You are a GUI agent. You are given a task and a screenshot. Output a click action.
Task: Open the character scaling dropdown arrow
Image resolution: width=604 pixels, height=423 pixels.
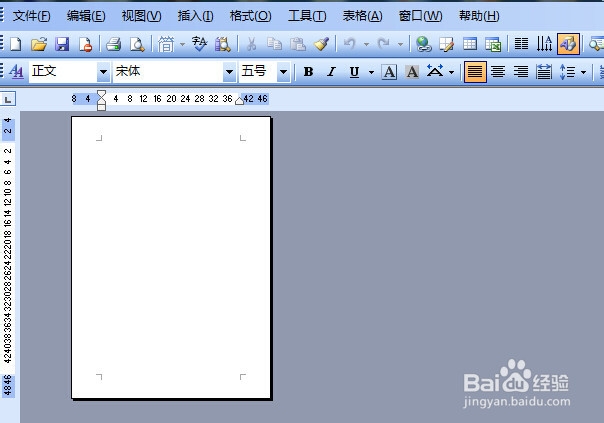(x=451, y=72)
